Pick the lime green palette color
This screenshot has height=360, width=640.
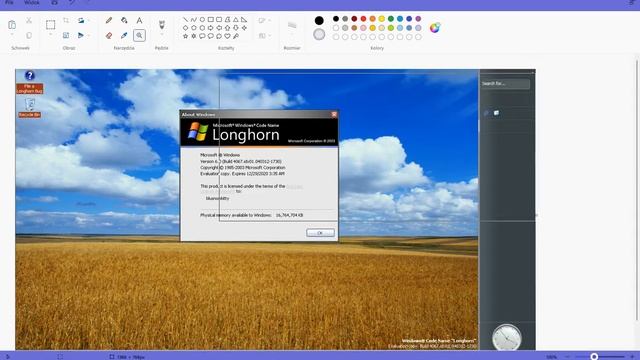click(x=391, y=28)
